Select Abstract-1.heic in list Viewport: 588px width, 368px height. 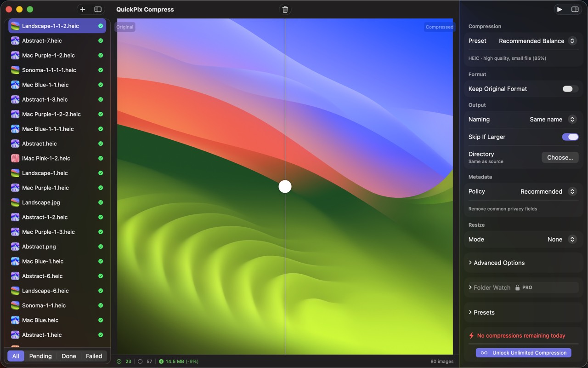[57, 335]
